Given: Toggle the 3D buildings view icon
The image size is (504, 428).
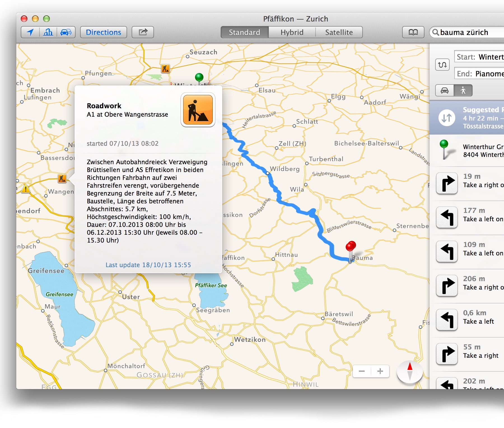Looking at the screenshot, I should (48, 32).
